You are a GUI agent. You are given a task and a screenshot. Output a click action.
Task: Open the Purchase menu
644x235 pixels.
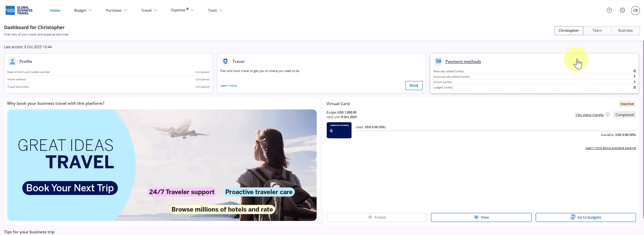(116, 10)
